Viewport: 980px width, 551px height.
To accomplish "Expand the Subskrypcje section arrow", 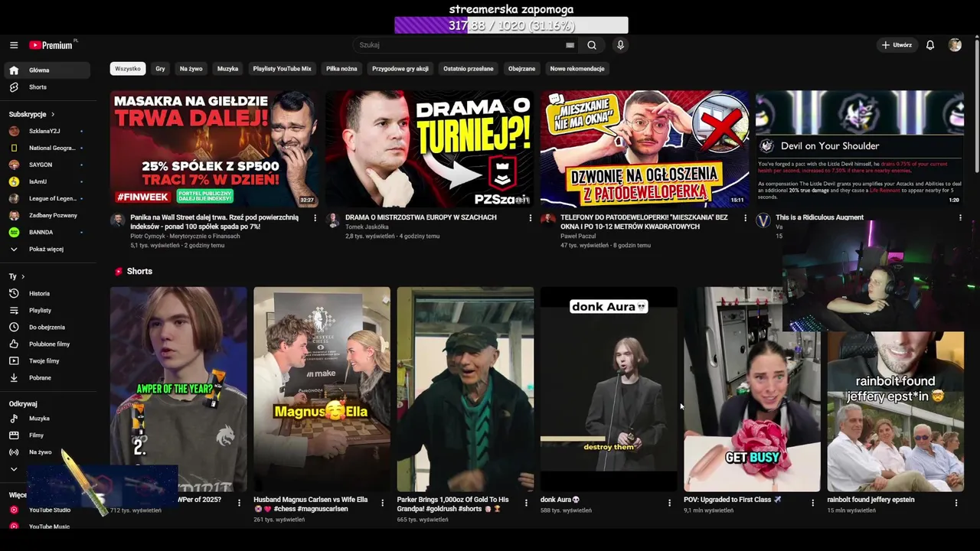I will pyautogui.click(x=53, y=115).
